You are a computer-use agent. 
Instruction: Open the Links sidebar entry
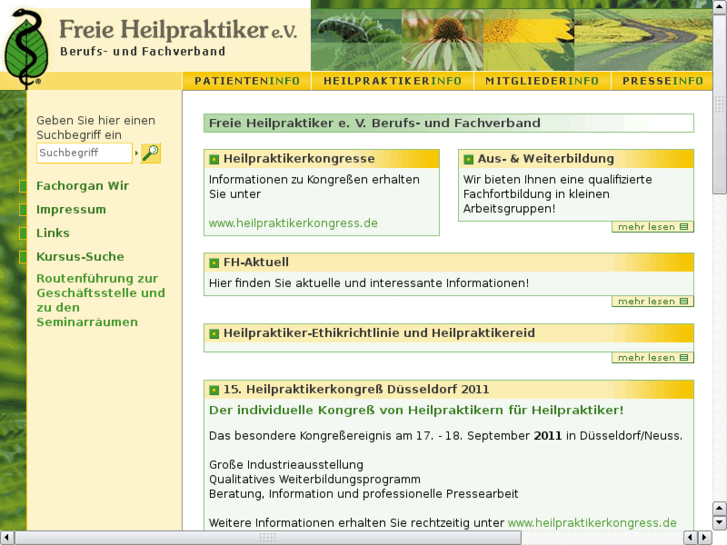pyautogui.click(x=53, y=233)
